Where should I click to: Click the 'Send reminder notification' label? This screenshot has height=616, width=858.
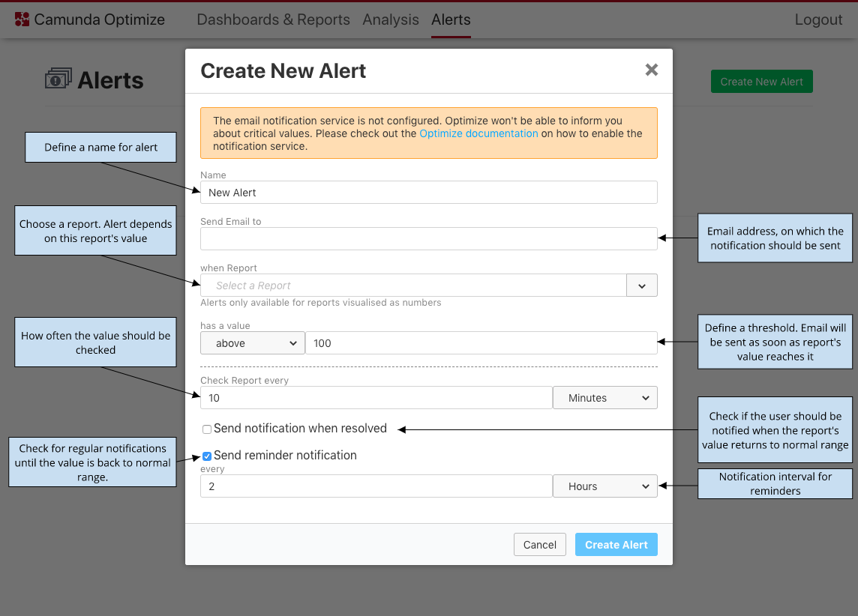[285, 456]
